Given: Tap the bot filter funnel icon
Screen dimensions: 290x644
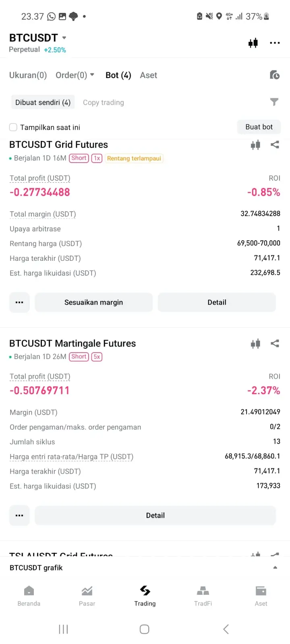Looking at the screenshot, I should (274, 102).
